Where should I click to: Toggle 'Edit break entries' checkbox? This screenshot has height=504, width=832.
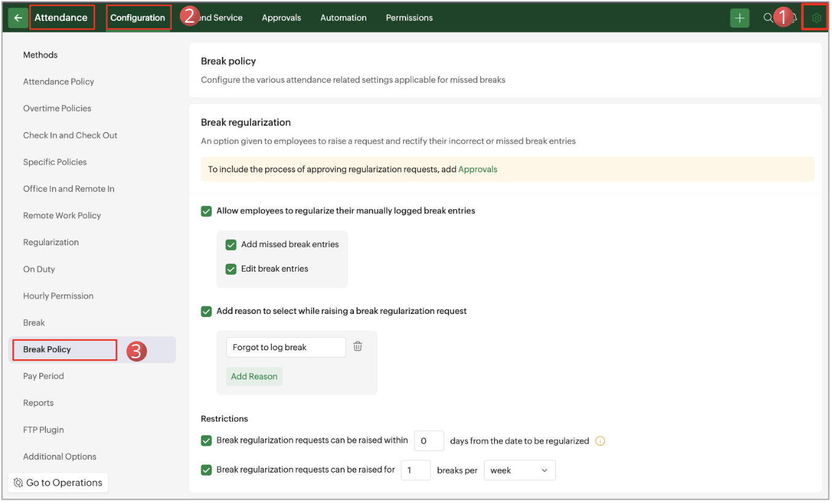tap(231, 269)
